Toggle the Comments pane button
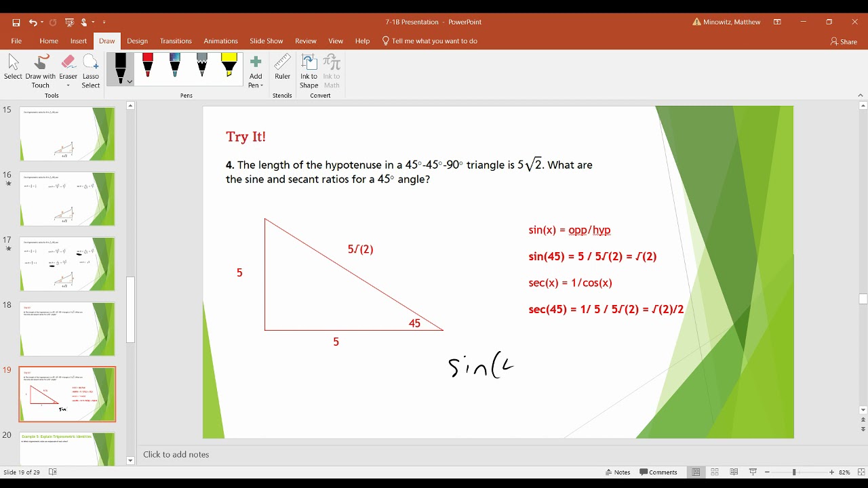Image resolution: width=868 pixels, height=488 pixels. point(658,472)
